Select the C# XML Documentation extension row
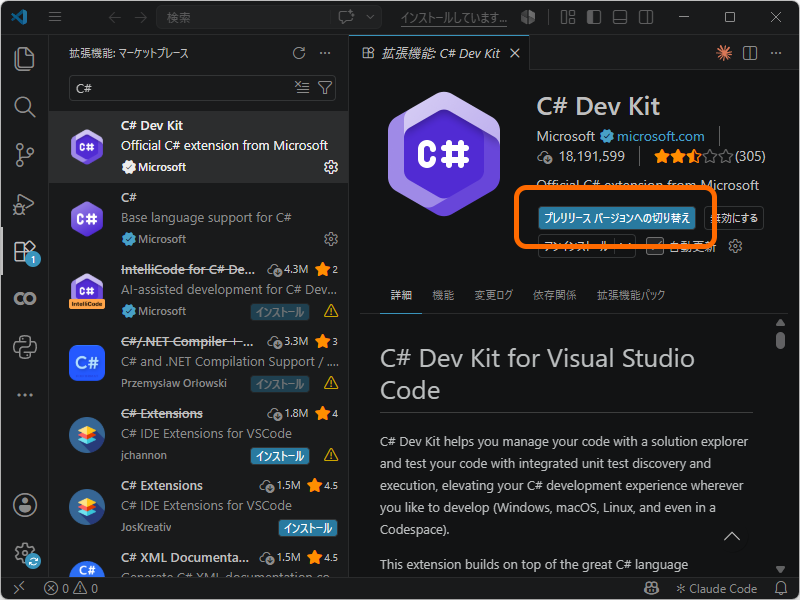The image size is (800, 600). click(198, 563)
